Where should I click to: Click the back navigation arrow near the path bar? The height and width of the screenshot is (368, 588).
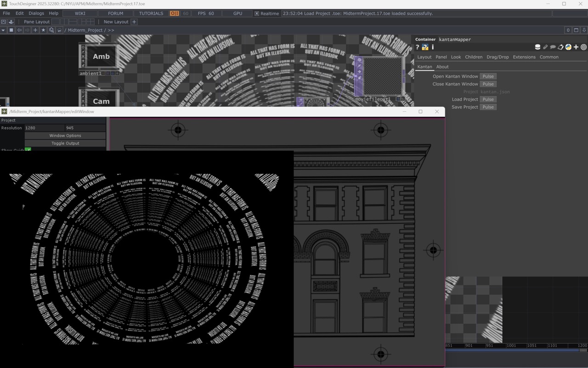(19, 30)
